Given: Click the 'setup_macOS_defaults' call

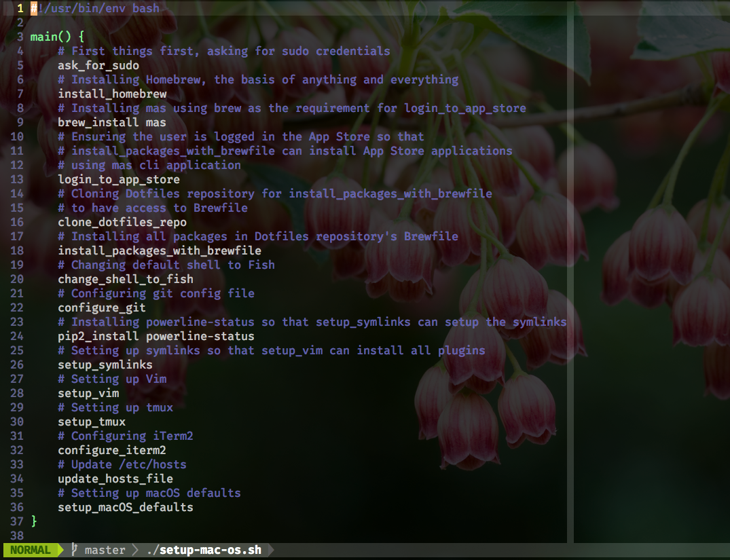Looking at the screenshot, I should coord(125,507).
